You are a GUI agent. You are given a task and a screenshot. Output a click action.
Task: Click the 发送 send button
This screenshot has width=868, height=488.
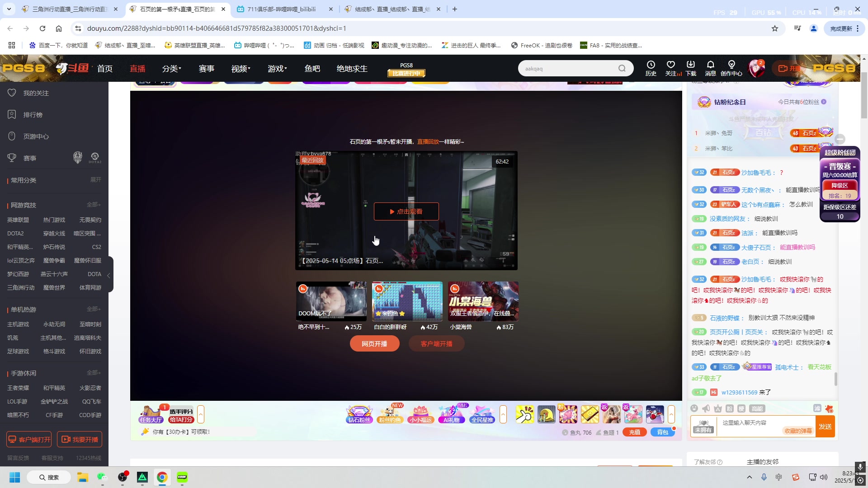825,427
